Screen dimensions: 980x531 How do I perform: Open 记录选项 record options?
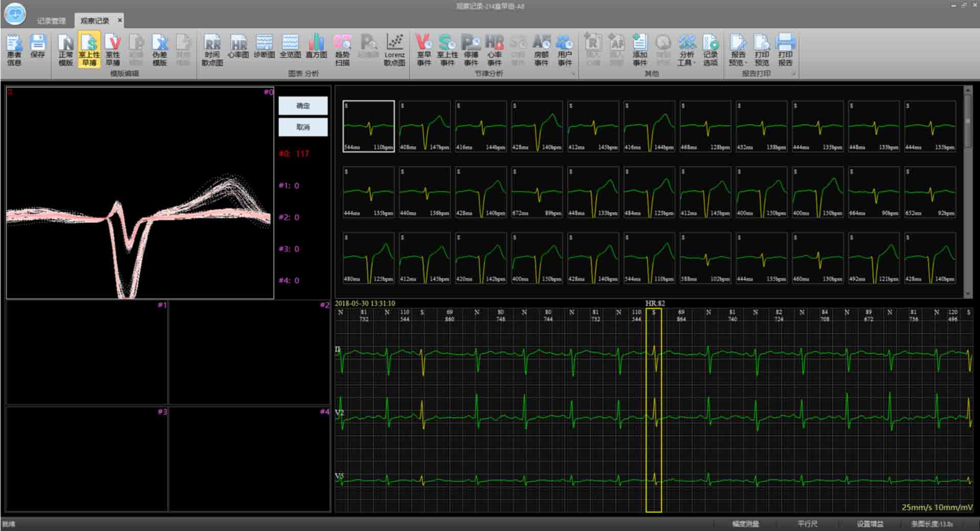(x=710, y=50)
